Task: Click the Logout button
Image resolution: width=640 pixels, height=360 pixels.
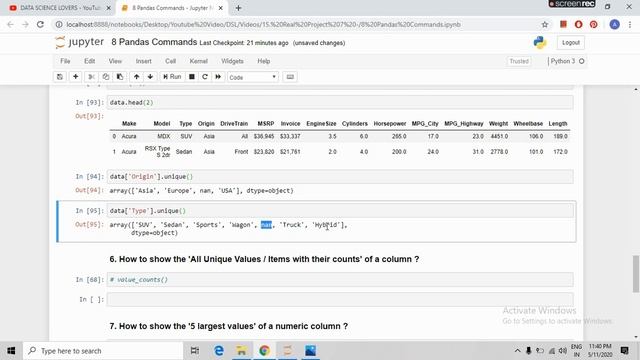Action: [x=571, y=42]
